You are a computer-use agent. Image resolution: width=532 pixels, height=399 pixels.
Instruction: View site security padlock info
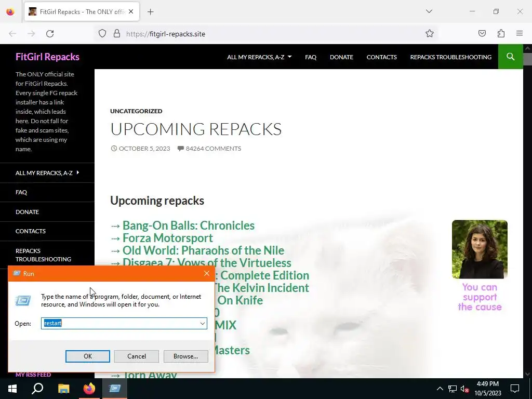tap(117, 34)
